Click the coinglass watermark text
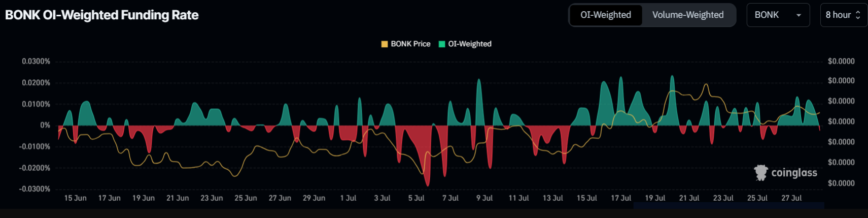868x218 pixels. point(794,173)
